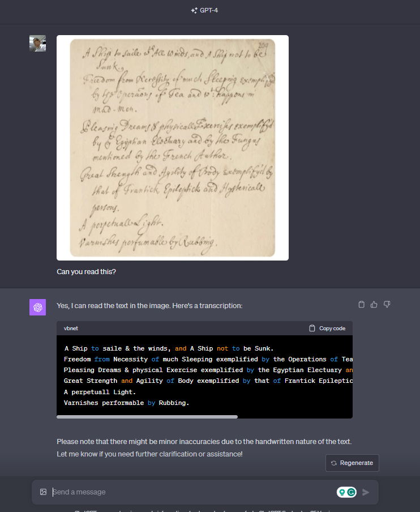
Task: Click the thumbs down icon on the response
Action: tap(387, 305)
